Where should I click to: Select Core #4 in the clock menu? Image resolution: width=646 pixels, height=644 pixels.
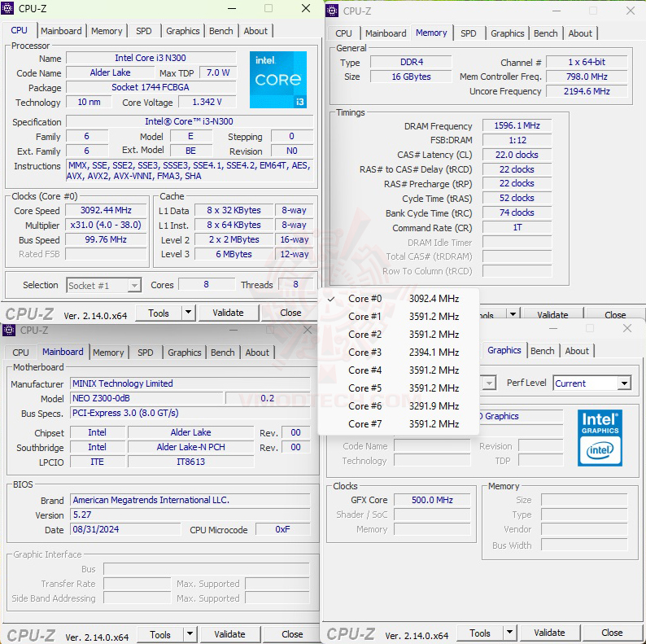click(399, 370)
